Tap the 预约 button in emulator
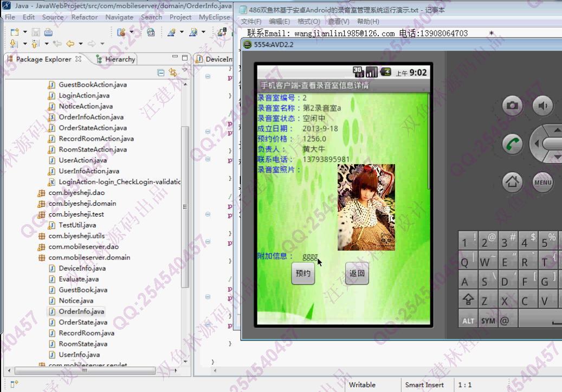562x392 pixels. click(x=303, y=273)
